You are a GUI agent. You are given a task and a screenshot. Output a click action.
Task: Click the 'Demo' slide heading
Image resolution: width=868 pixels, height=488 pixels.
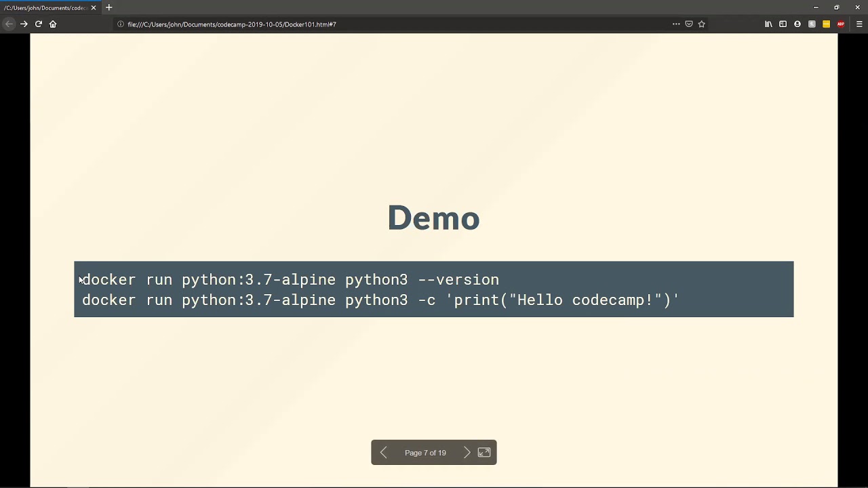(433, 218)
